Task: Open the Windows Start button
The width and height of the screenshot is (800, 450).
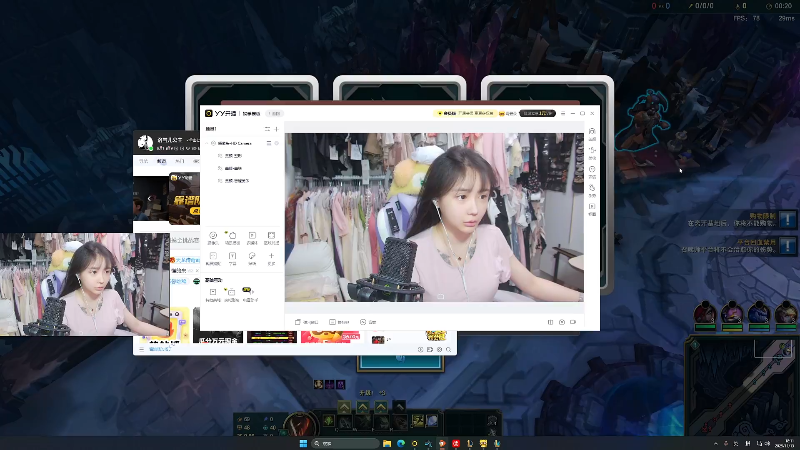Action: click(x=303, y=443)
